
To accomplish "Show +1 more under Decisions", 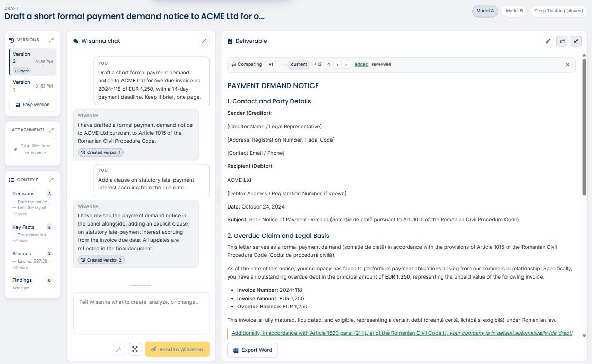I will pyautogui.click(x=20, y=214).
